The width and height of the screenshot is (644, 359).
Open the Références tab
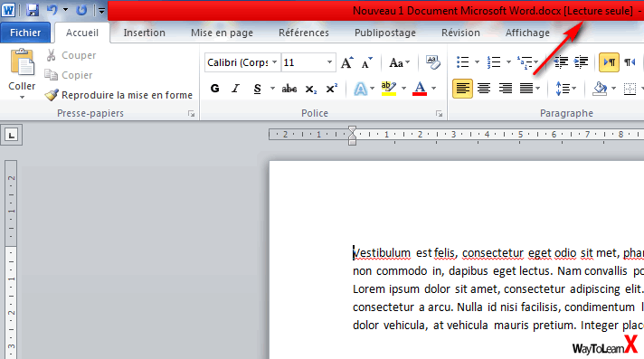tap(304, 33)
